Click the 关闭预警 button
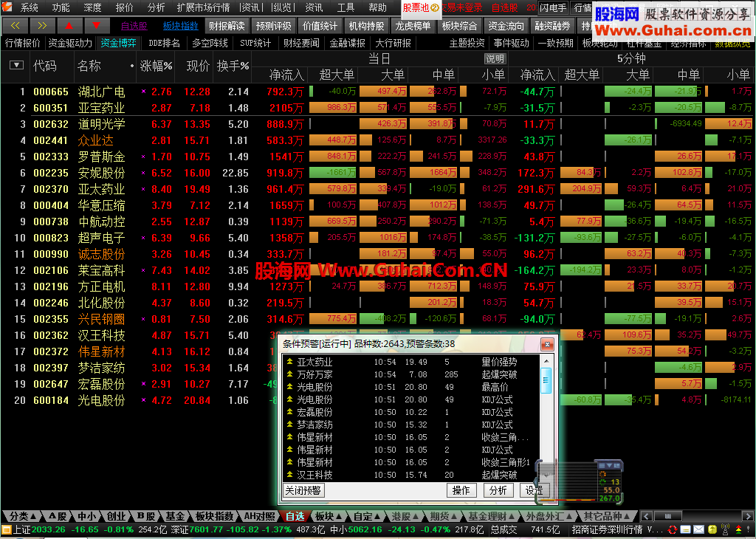The height and width of the screenshot is (539, 756). pyautogui.click(x=303, y=490)
